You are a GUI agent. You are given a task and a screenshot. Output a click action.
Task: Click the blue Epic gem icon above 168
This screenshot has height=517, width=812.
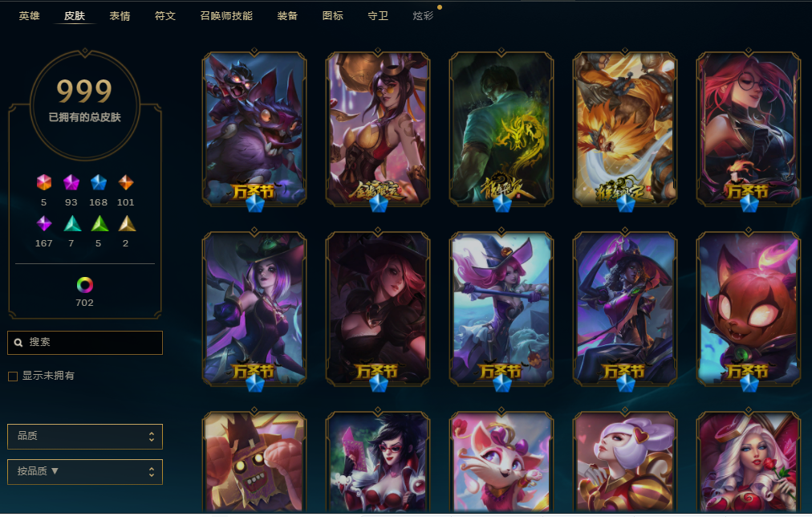click(x=99, y=182)
